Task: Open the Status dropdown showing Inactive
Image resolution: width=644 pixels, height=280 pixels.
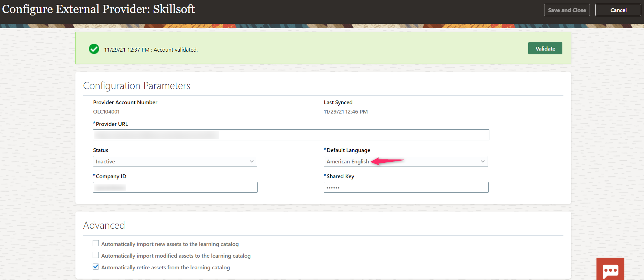Action: point(175,161)
